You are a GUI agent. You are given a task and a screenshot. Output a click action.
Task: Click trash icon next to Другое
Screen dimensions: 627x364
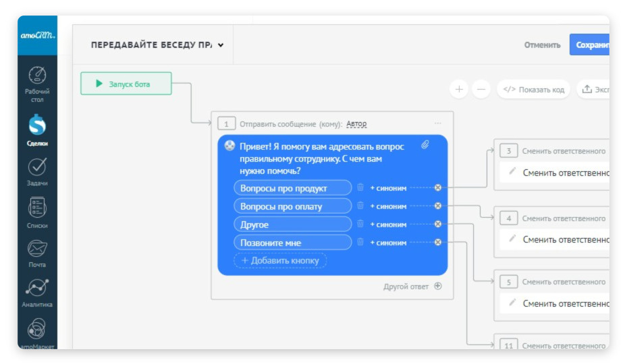pyautogui.click(x=360, y=224)
